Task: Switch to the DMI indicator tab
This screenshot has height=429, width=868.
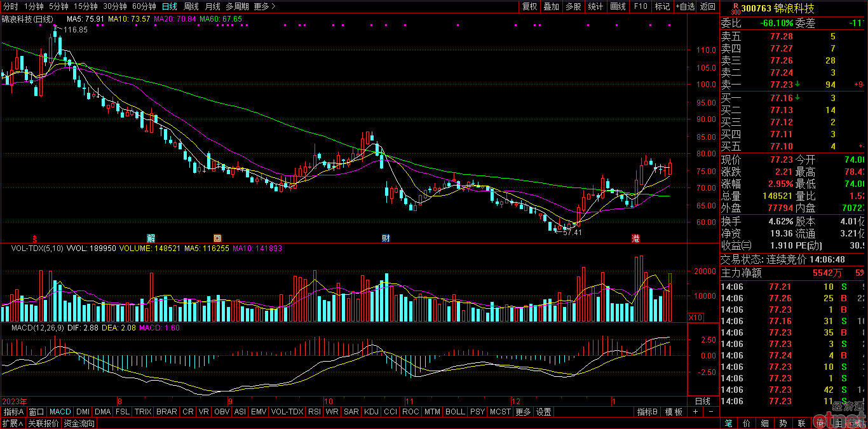Action: click(x=83, y=412)
